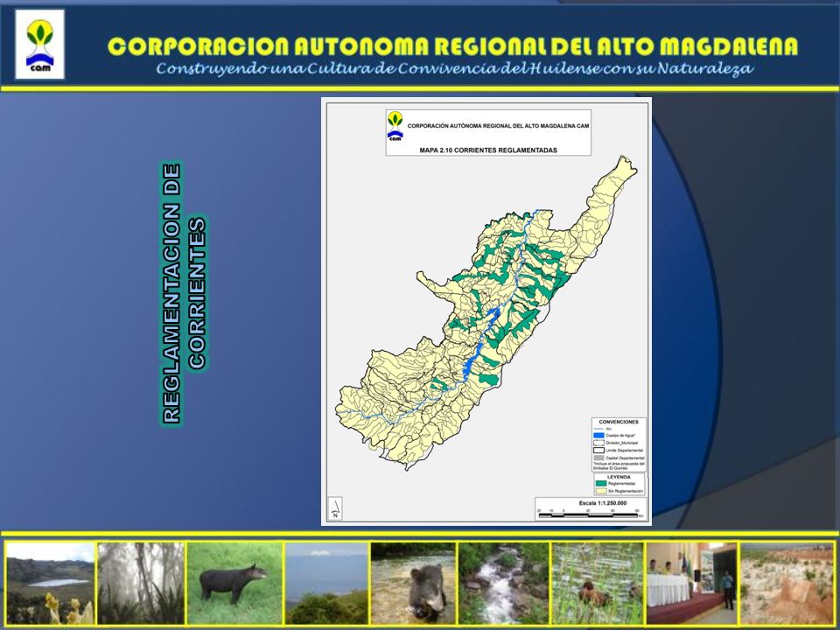
Task: Open the duck in reeds photo thumbnail
Action: click(x=598, y=584)
